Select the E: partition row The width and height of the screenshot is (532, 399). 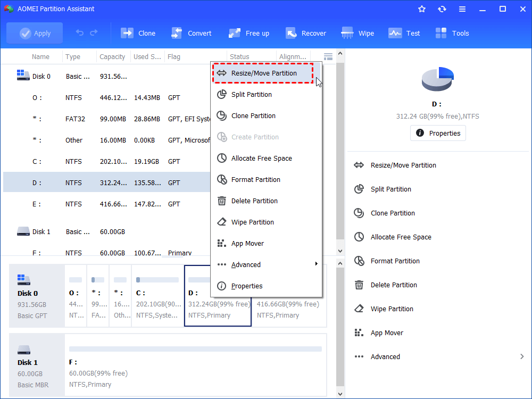coord(107,204)
